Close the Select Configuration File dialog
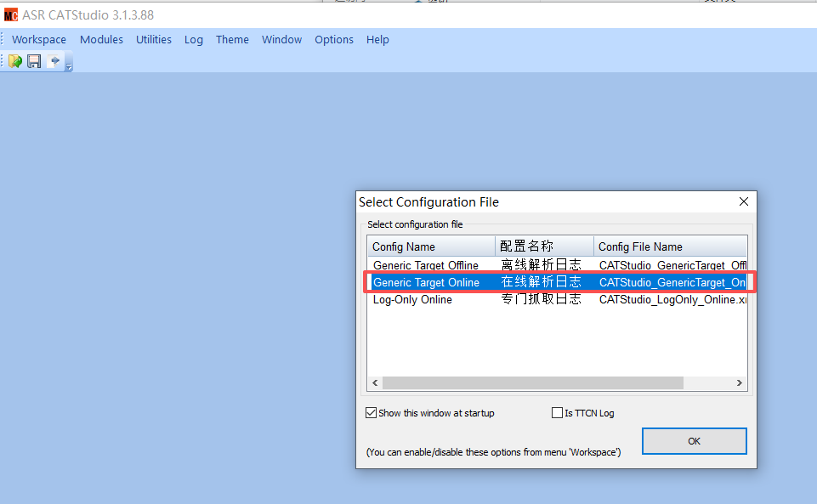 tap(744, 201)
